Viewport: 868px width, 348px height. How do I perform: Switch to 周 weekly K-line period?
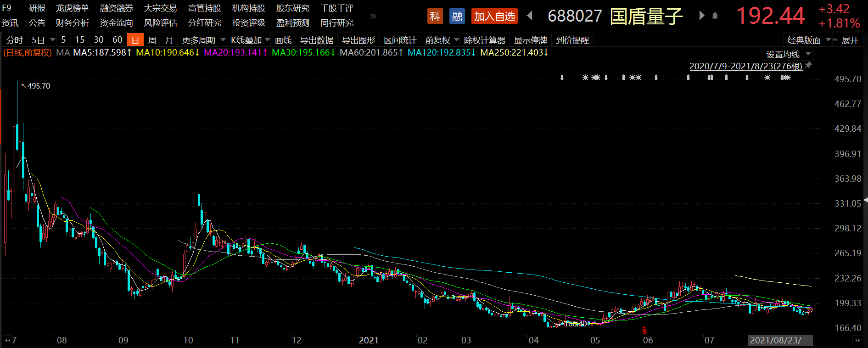[153, 40]
